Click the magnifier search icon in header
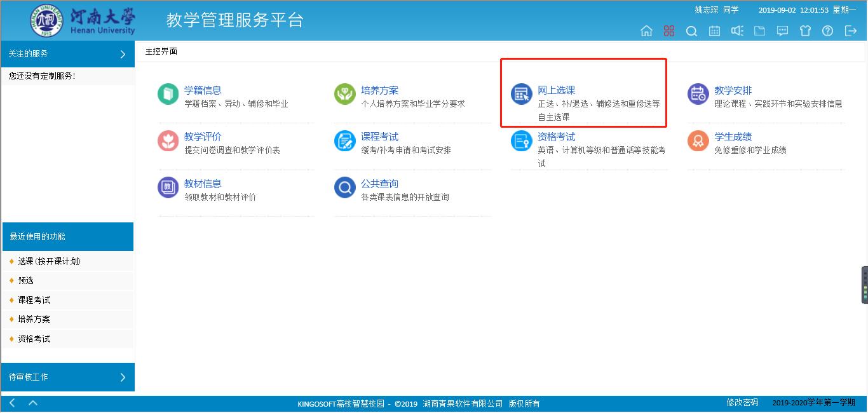Viewport: 868px width, 413px height. [x=691, y=31]
